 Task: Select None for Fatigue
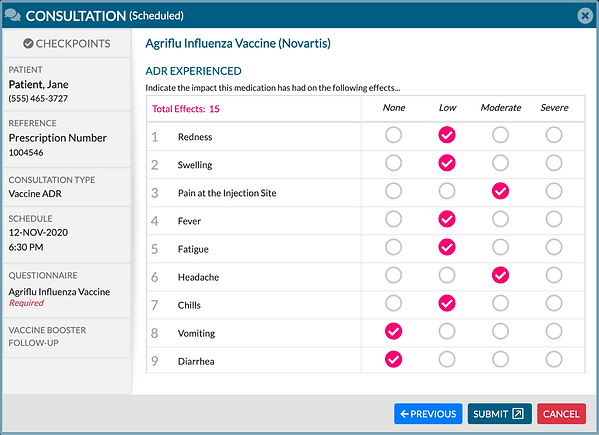(393, 247)
